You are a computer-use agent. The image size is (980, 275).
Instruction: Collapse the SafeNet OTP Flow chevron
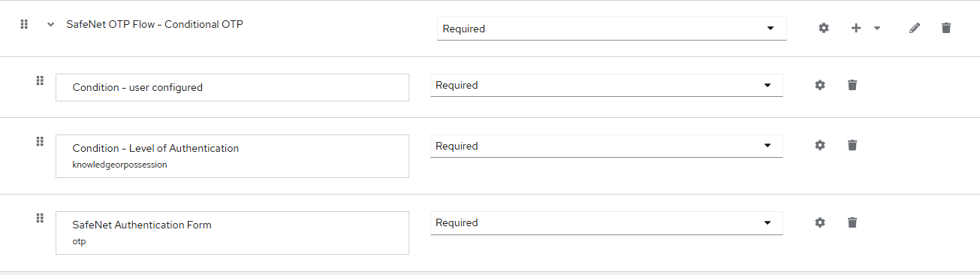pyautogui.click(x=50, y=24)
